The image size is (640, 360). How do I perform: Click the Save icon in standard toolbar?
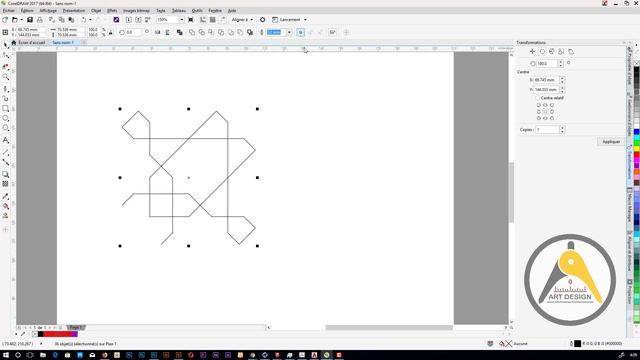30,20
